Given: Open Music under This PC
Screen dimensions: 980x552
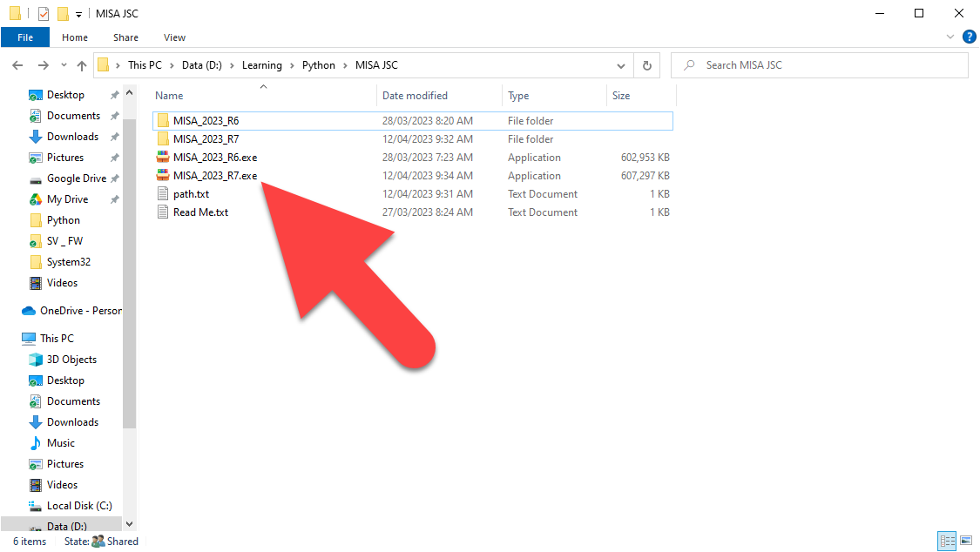Looking at the screenshot, I should point(61,443).
